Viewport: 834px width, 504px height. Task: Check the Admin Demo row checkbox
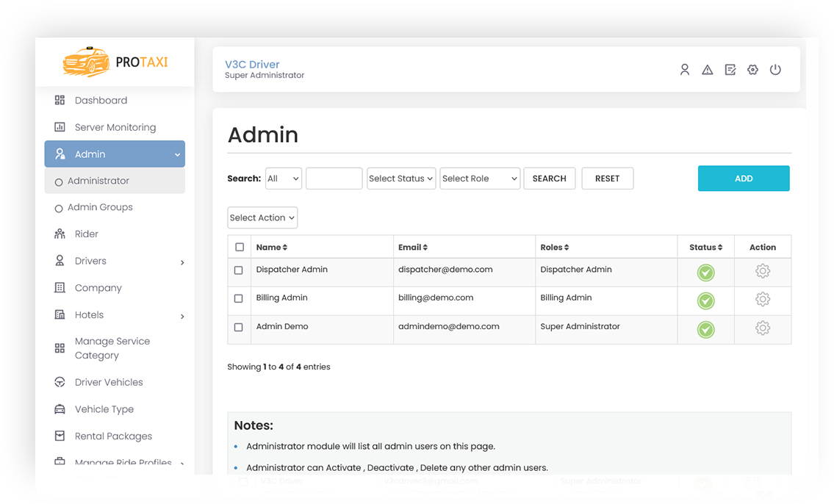tap(238, 327)
